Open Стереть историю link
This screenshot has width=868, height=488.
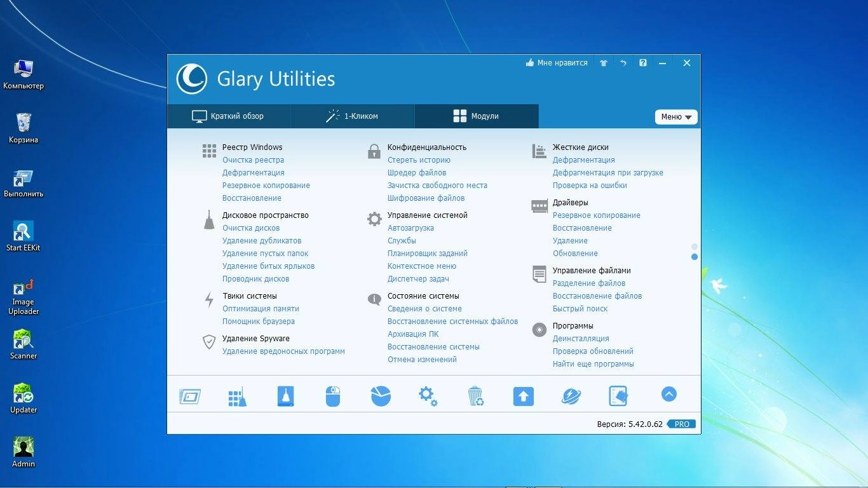pyautogui.click(x=419, y=160)
